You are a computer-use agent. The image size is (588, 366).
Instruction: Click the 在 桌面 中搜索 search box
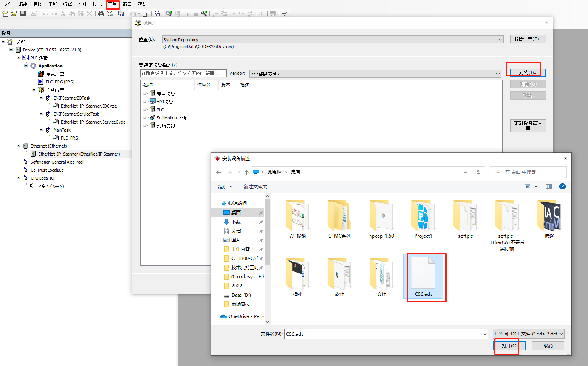point(528,172)
